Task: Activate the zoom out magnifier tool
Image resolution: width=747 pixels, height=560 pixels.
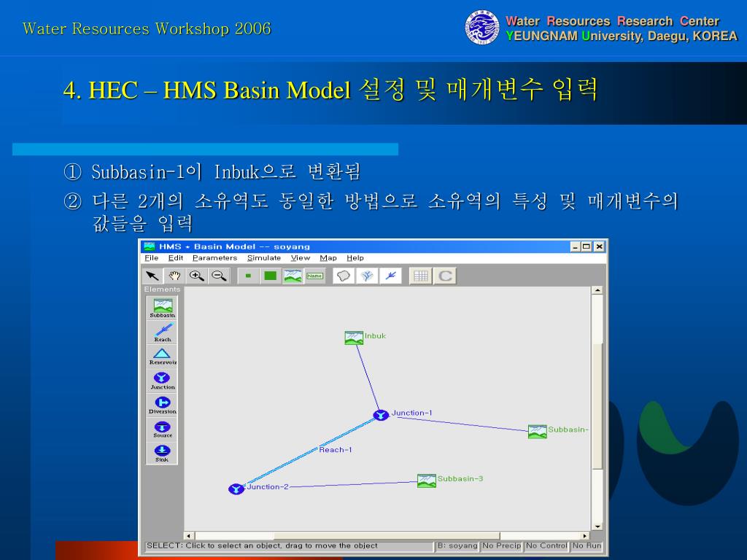Action: tap(219, 276)
